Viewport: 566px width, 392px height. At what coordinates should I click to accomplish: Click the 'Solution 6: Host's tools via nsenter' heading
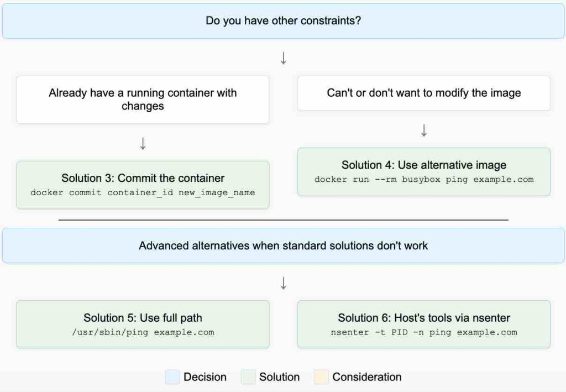424,318
